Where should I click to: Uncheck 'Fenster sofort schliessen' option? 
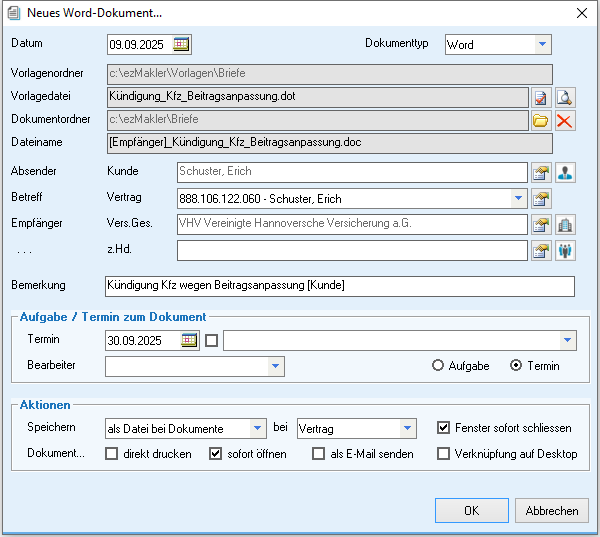(444, 428)
